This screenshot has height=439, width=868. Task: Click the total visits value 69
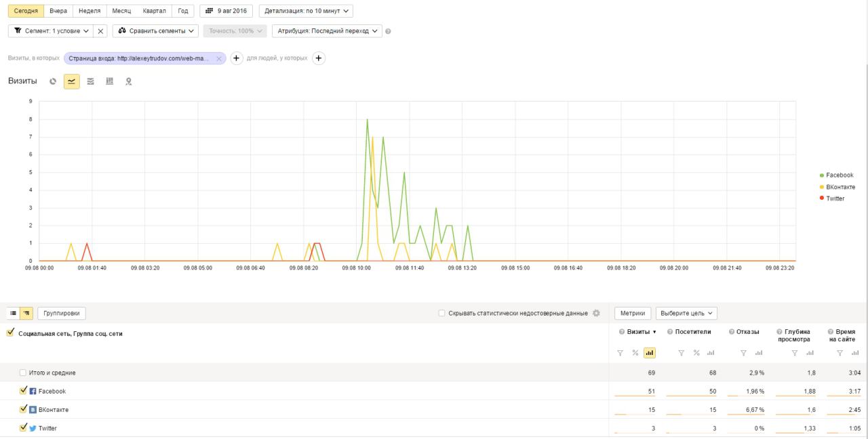(x=652, y=373)
